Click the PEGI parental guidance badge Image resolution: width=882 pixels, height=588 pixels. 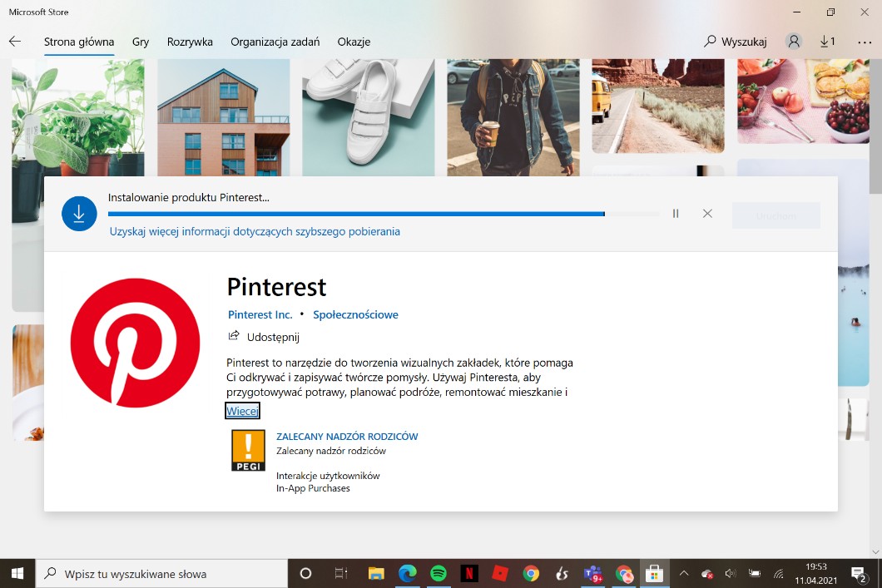pyautogui.click(x=248, y=450)
